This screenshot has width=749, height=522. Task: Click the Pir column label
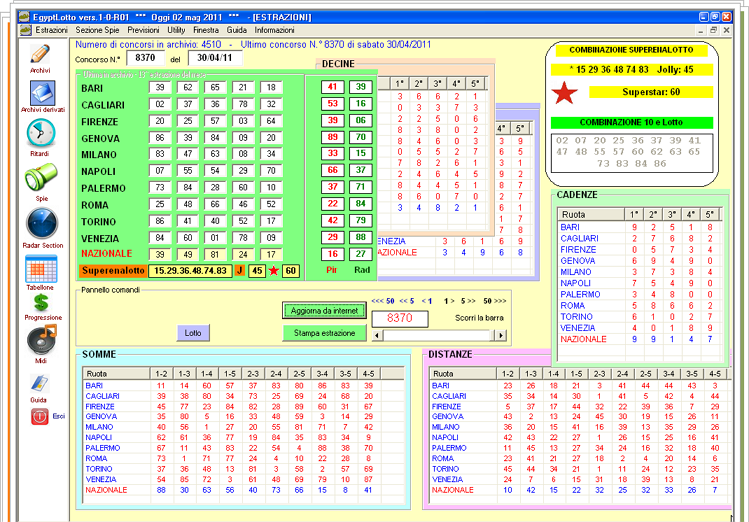(x=332, y=270)
